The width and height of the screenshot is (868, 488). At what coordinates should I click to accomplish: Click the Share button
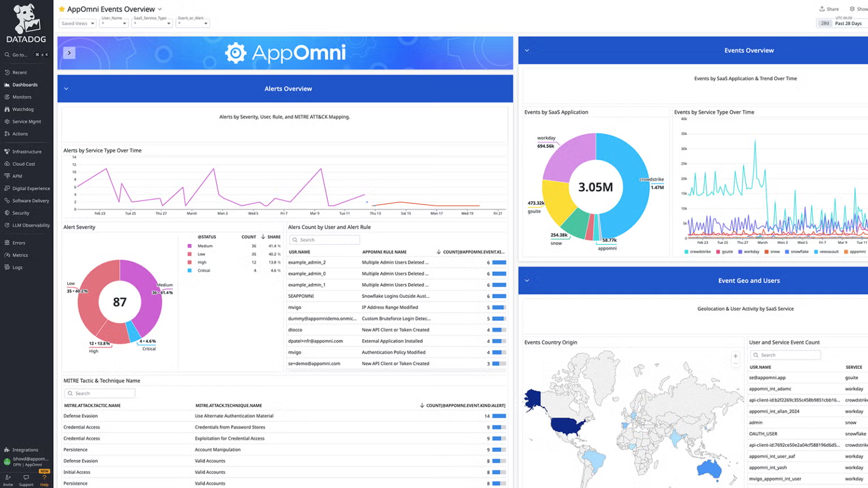pos(828,8)
